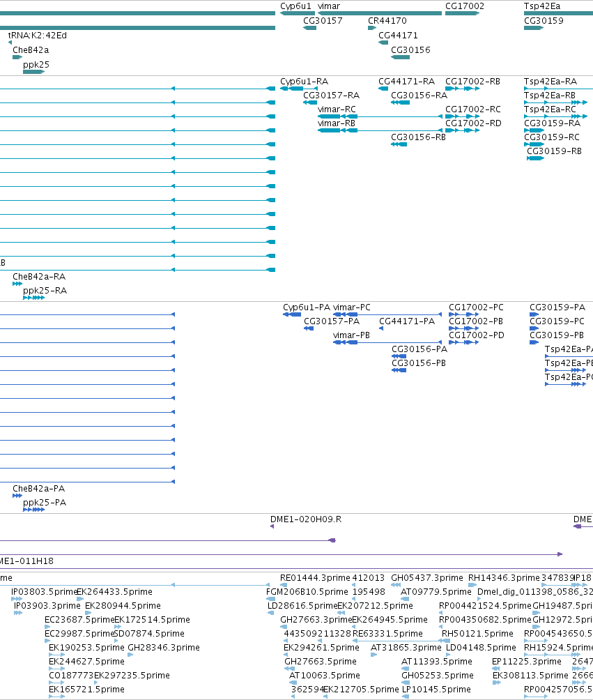The height and width of the screenshot is (700, 593).
Task: Select the CG17002 gene label in the gene track
Action: click(x=465, y=6)
